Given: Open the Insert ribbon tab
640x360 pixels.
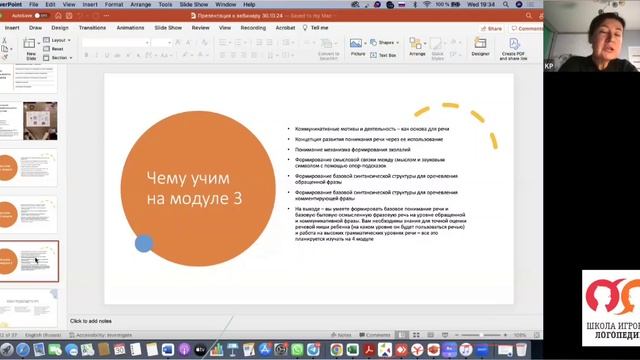Looking at the screenshot, I should pyautogui.click(x=11, y=28).
